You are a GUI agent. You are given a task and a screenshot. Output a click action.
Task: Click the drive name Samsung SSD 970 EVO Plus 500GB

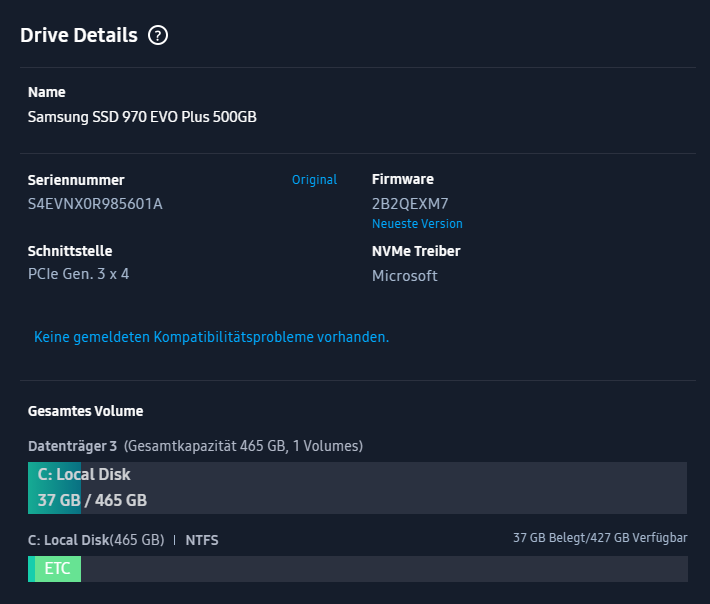click(x=142, y=117)
